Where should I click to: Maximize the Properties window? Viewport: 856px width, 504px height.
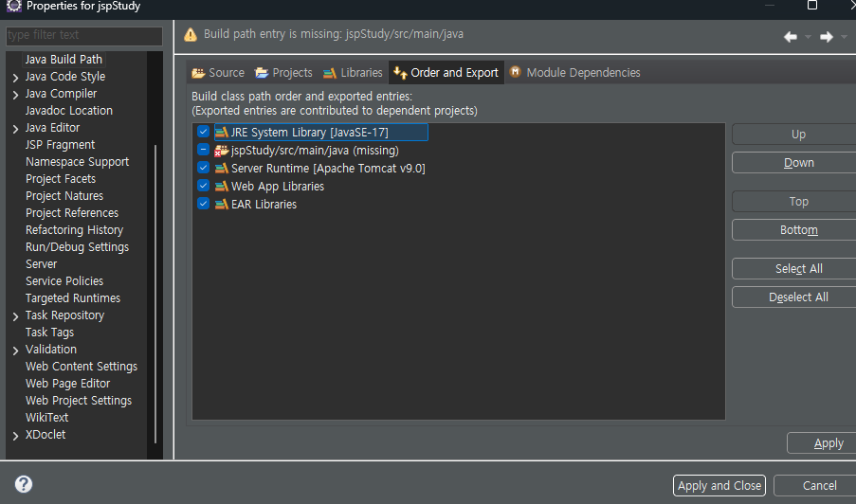(812, 6)
